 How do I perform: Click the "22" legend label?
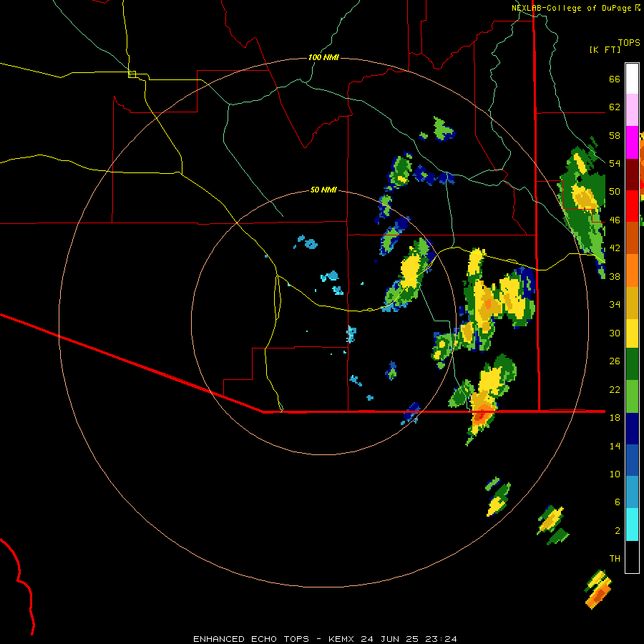(x=615, y=389)
